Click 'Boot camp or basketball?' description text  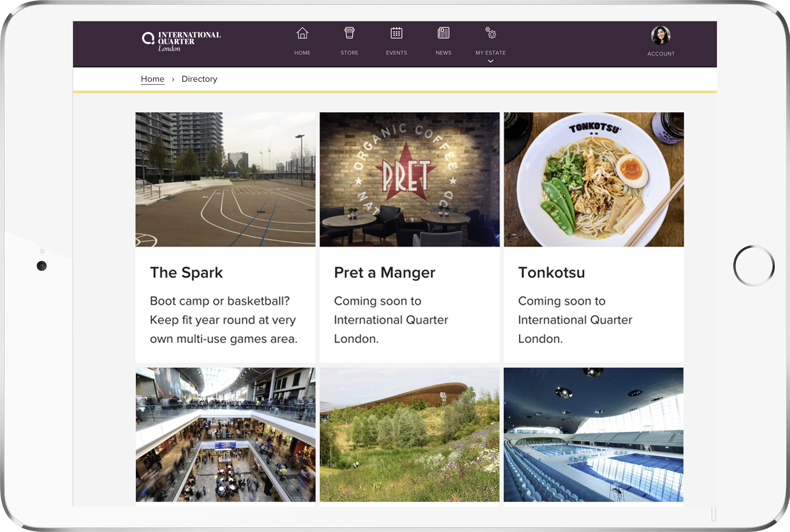tap(224, 320)
